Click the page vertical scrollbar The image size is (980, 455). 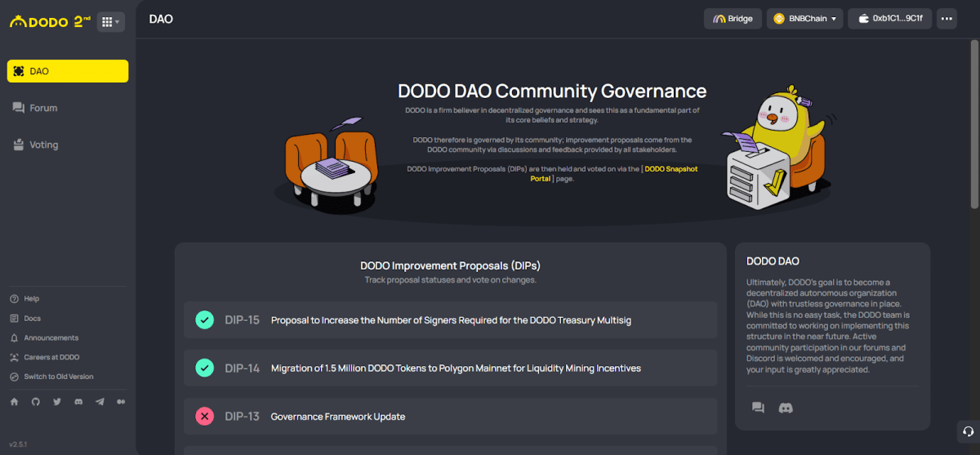tap(974, 123)
